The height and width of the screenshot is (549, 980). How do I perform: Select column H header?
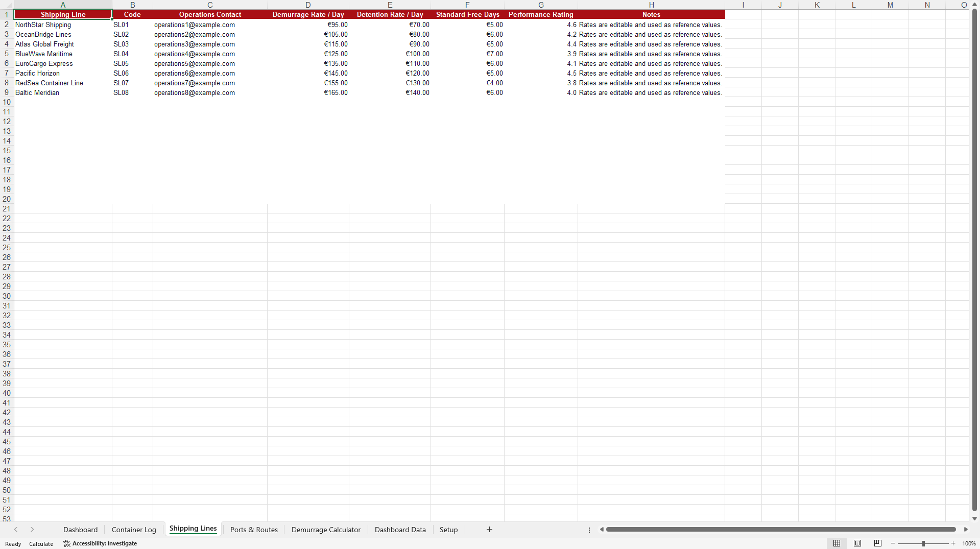(x=651, y=5)
